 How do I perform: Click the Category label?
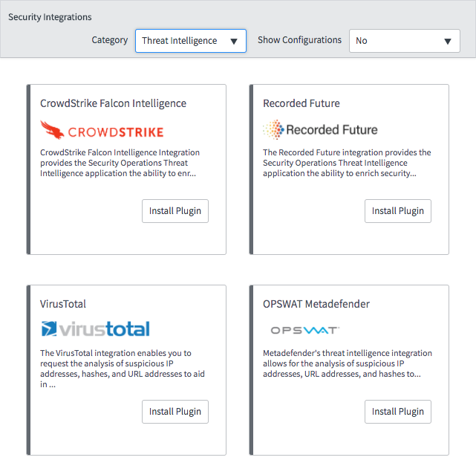(110, 40)
